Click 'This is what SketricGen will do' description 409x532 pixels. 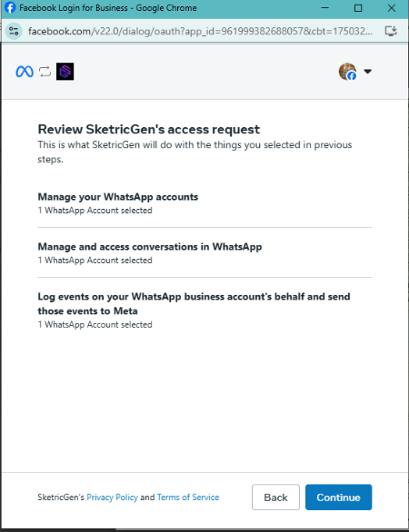coord(195,152)
